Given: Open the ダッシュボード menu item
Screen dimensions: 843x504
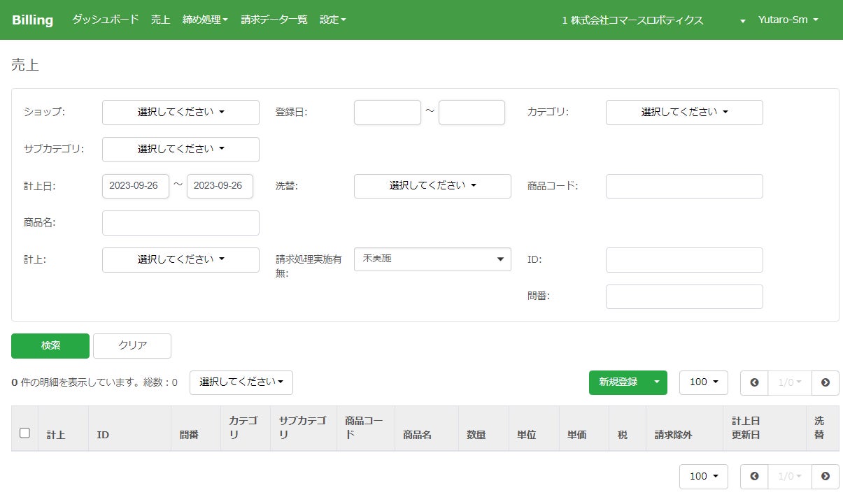Looking at the screenshot, I should (105, 20).
